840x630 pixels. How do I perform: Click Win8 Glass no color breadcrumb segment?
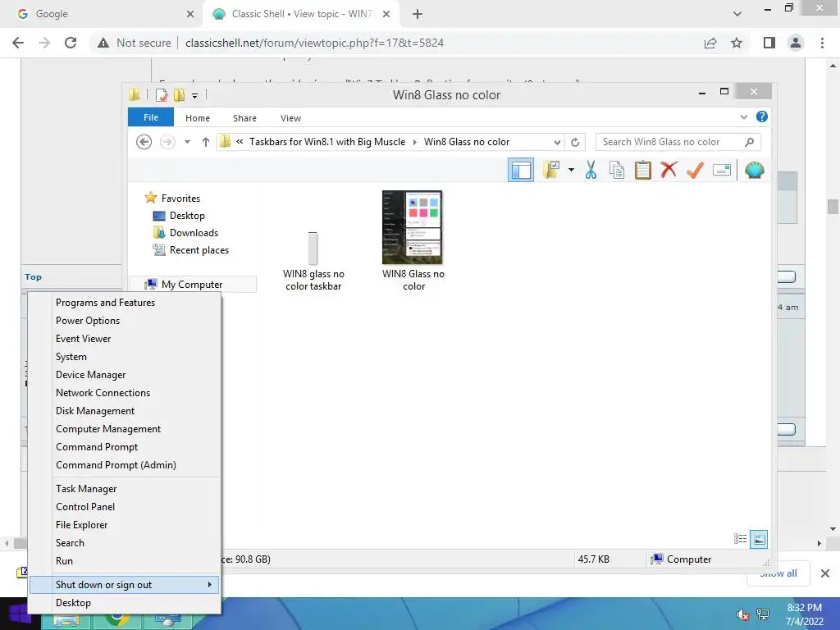click(x=467, y=142)
